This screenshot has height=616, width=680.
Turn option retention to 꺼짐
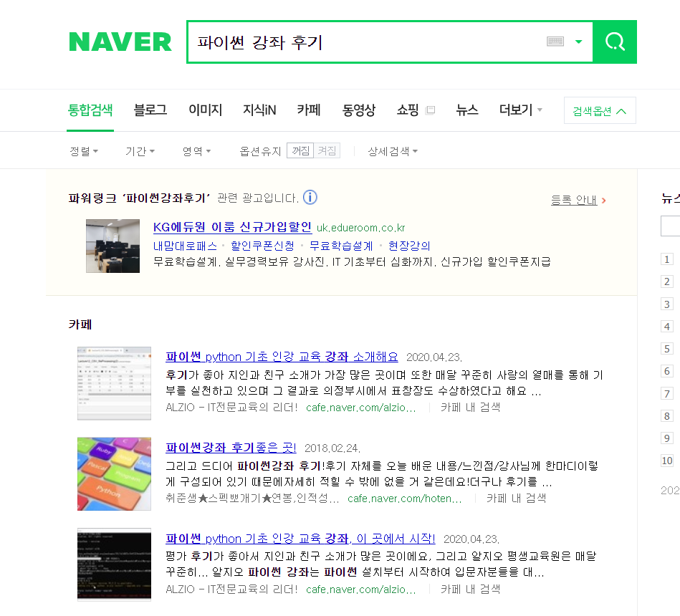(x=300, y=151)
